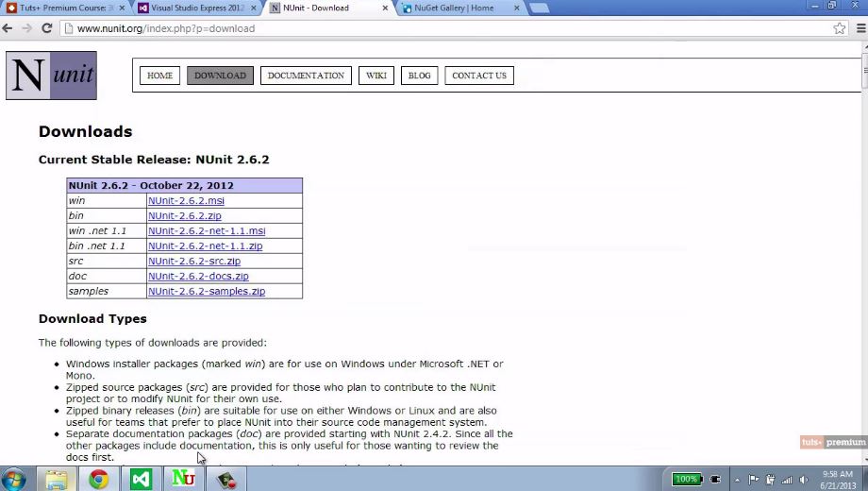This screenshot has height=491, width=868.
Task: Click the power plug tray icon
Action: [716, 480]
